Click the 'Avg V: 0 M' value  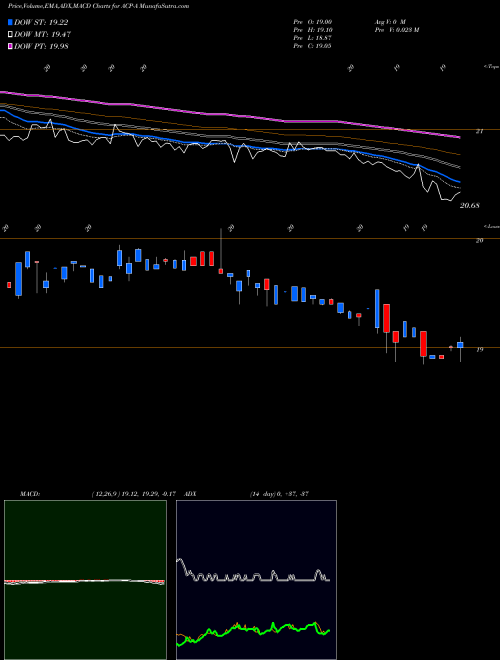390,21
